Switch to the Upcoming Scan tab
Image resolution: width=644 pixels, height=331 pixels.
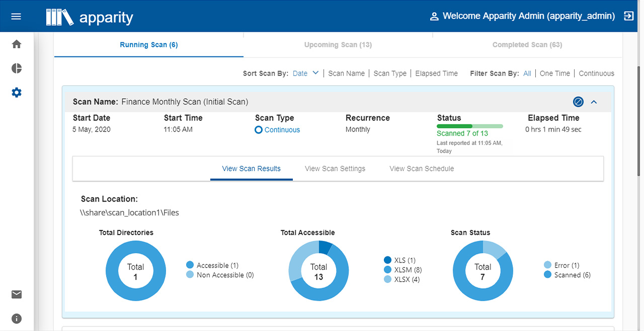pyautogui.click(x=338, y=45)
